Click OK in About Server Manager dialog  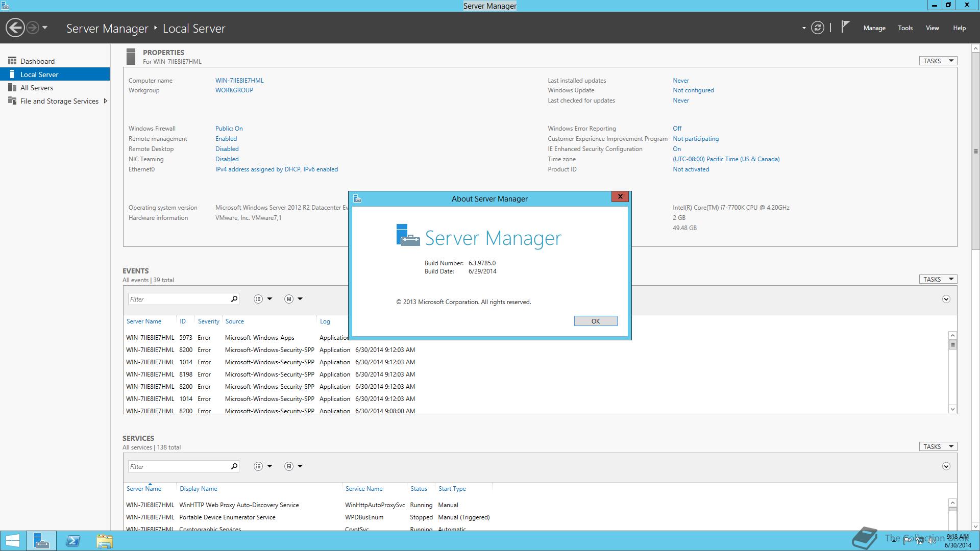(596, 321)
